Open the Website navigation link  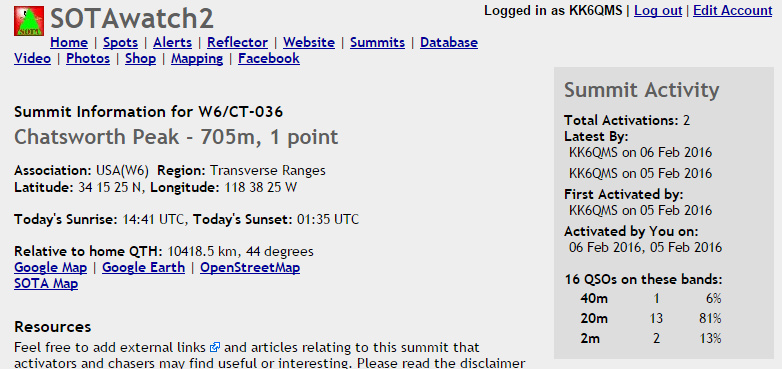pyautogui.click(x=309, y=43)
